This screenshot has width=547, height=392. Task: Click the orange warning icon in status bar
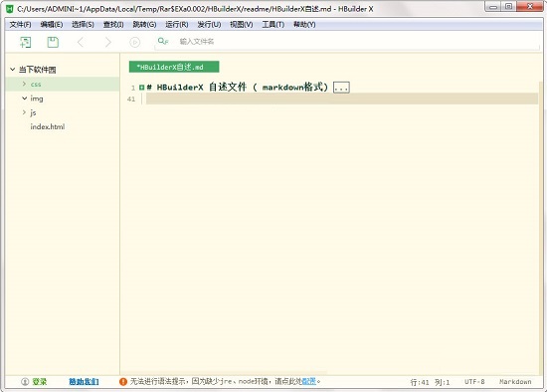123,381
